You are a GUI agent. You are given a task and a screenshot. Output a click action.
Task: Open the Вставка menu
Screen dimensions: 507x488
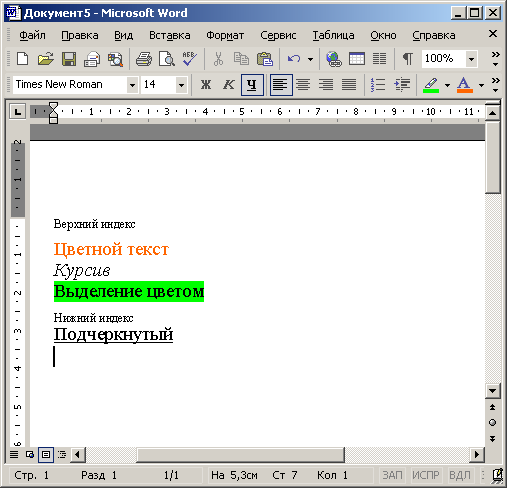(x=170, y=35)
